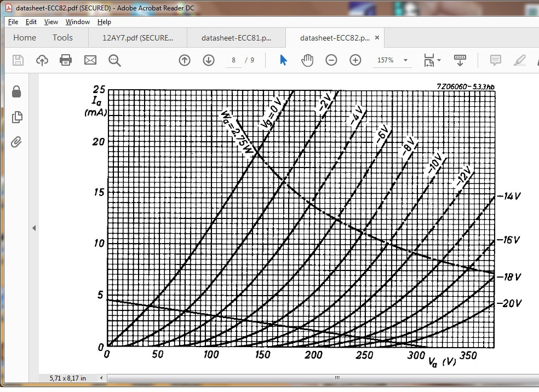Click the Save file icon
539x392 pixels.
(18, 60)
